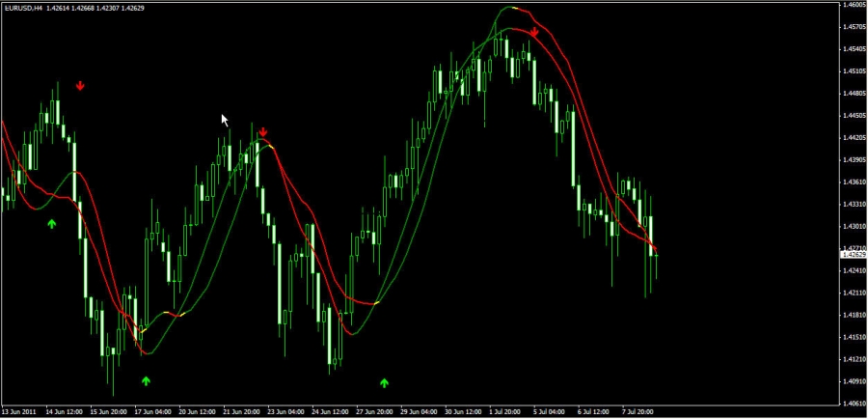
Task: Click the 24 Jun 12:00 time label
Action: [x=330, y=410]
